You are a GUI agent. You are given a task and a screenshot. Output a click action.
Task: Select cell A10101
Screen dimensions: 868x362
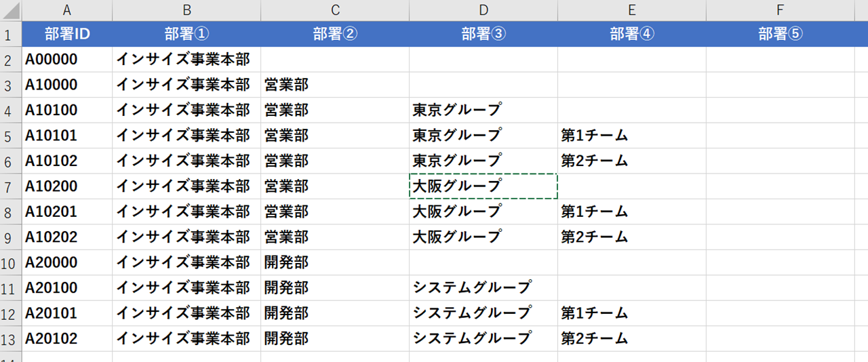(x=67, y=136)
